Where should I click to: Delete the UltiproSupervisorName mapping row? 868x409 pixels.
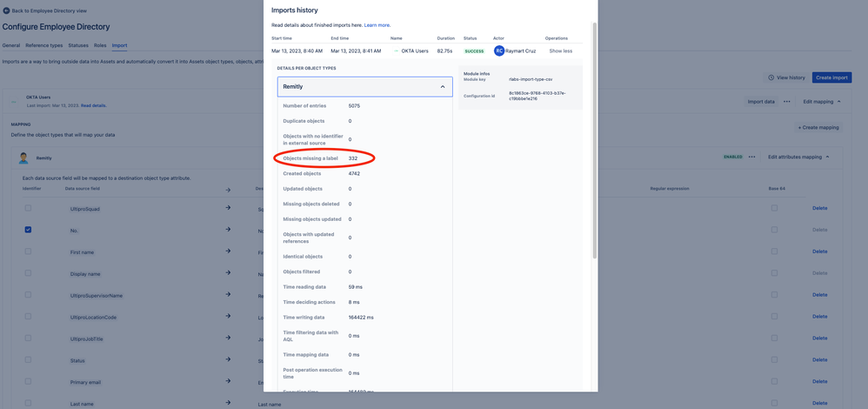coord(819,295)
